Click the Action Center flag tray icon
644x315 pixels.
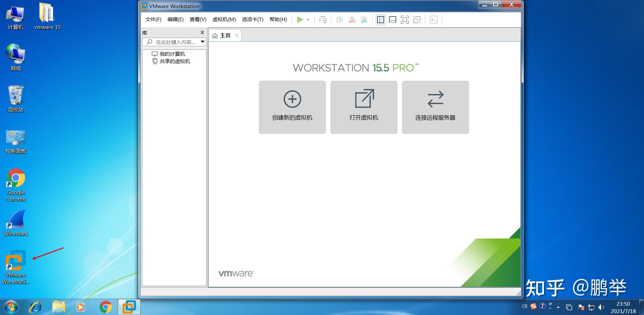click(581, 307)
